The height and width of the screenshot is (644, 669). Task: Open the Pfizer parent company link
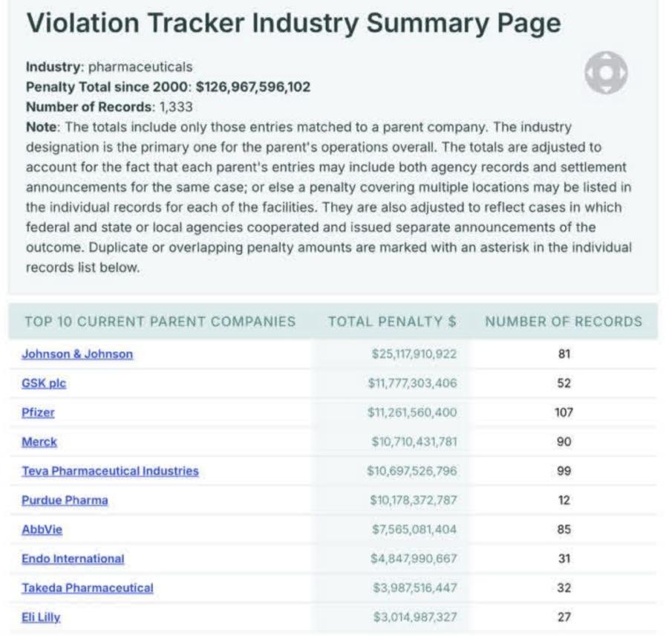(38, 412)
